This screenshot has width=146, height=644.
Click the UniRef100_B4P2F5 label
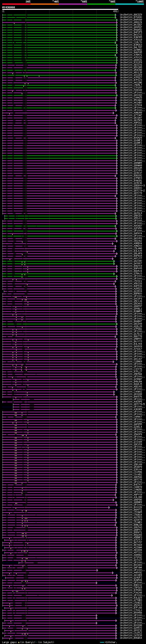click(x=131, y=32)
